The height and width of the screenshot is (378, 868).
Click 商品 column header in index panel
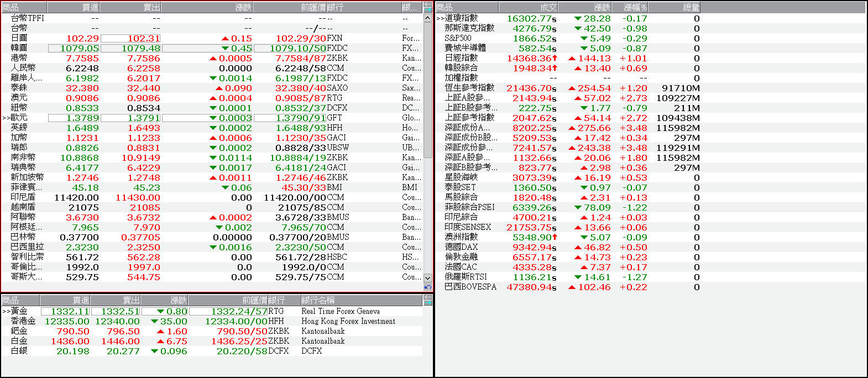click(467, 7)
